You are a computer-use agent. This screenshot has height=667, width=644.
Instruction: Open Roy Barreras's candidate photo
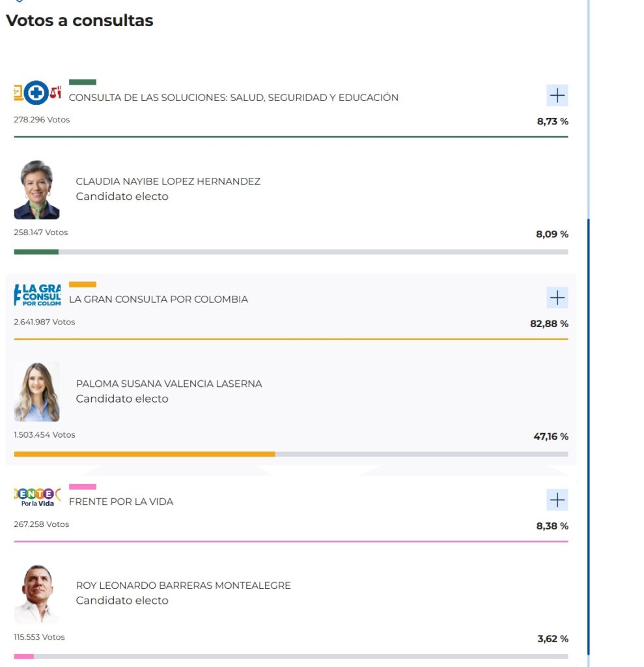(x=36, y=593)
